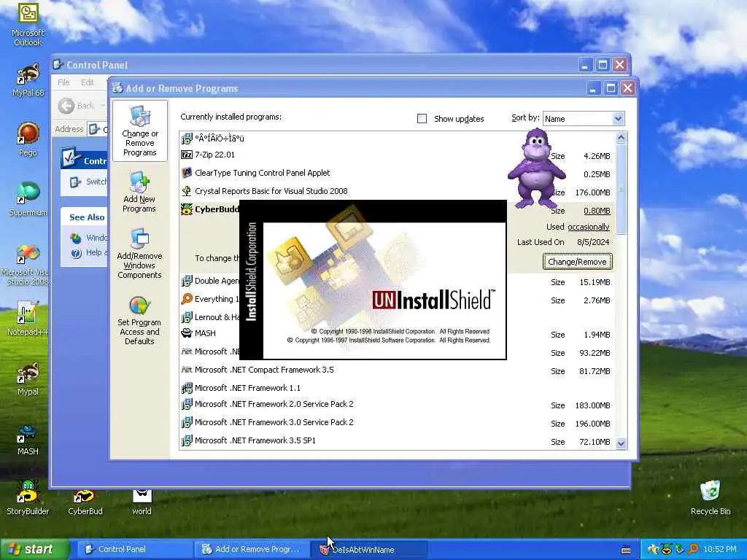The image size is (747, 560).
Task: Click the taskbar clock showing 10:52 PM
Action: 720,550
